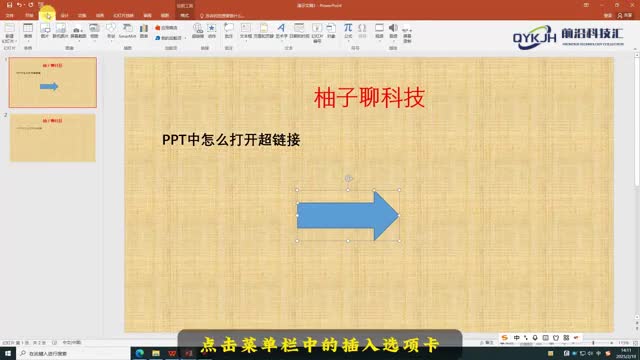Viewport: 640px width, 360px height.
Task: Insert Header and Footer
Action: (264, 31)
